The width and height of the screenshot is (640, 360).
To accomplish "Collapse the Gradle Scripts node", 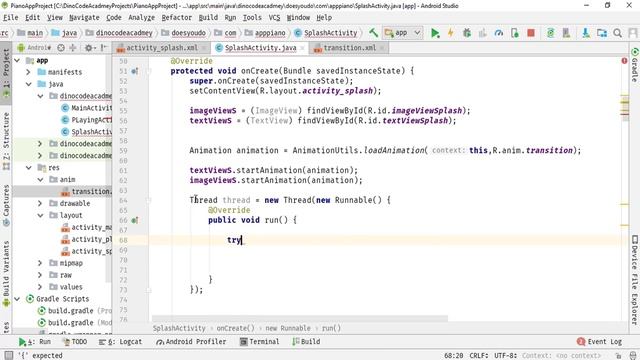I will pyautogui.click(x=17, y=299).
